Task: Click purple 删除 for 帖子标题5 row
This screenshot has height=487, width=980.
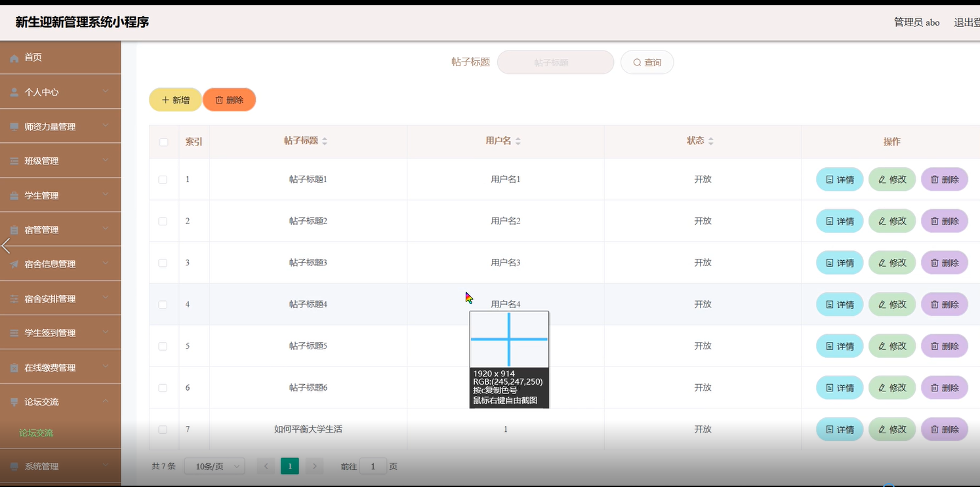Action: pyautogui.click(x=945, y=346)
